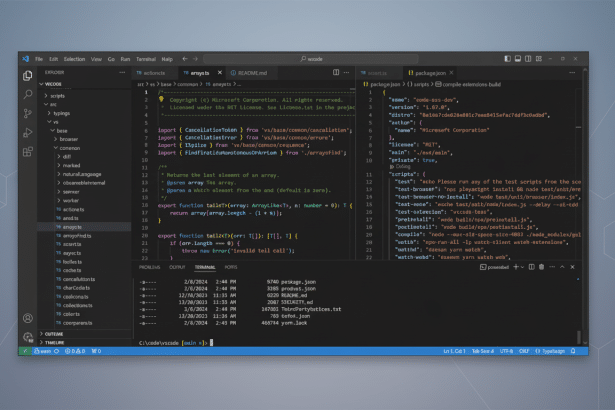Close the active arrays.ts tab
Viewport: 615px width, 410px height.
[x=220, y=73]
